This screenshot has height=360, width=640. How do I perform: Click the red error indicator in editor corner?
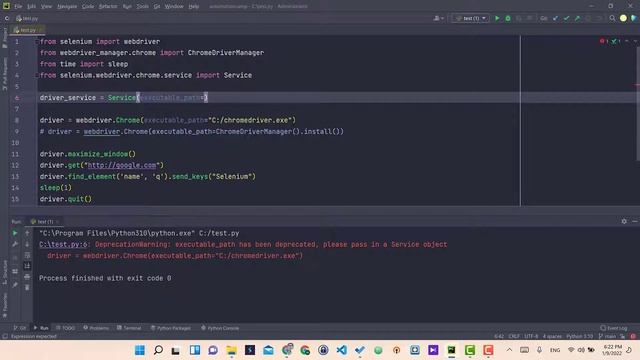click(x=603, y=41)
